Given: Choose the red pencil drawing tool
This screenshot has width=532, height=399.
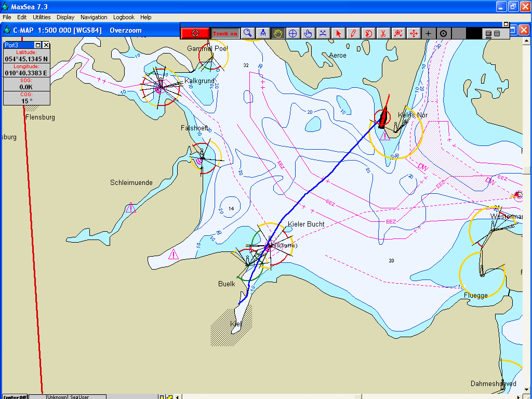Looking at the screenshot, I should (353, 33).
